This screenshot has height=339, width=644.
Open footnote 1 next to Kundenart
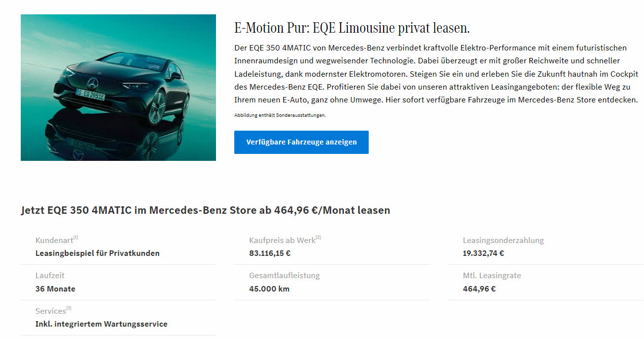tap(76, 238)
